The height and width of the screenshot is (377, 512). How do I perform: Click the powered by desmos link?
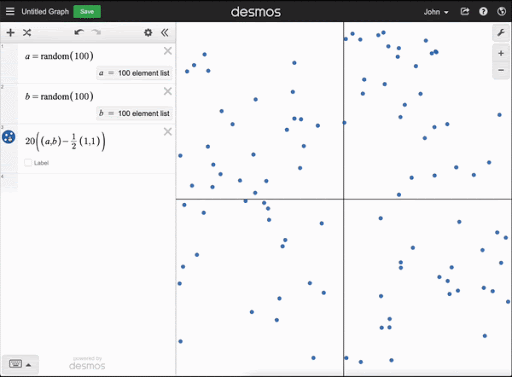click(87, 363)
